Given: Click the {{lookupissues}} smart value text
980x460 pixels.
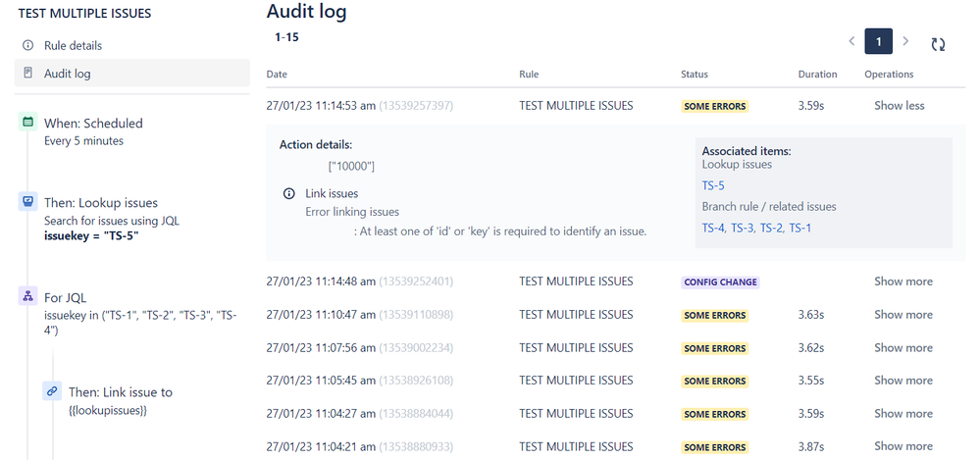Looking at the screenshot, I should (x=108, y=411).
